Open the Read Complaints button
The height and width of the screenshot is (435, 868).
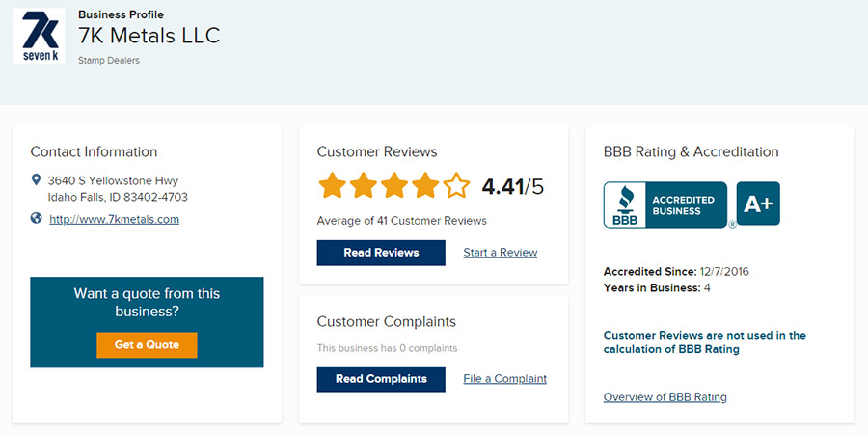pyautogui.click(x=381, y=379)
